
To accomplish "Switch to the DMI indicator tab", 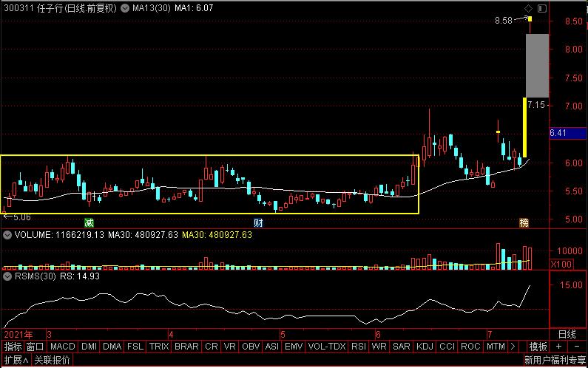I will coord(89,347).
